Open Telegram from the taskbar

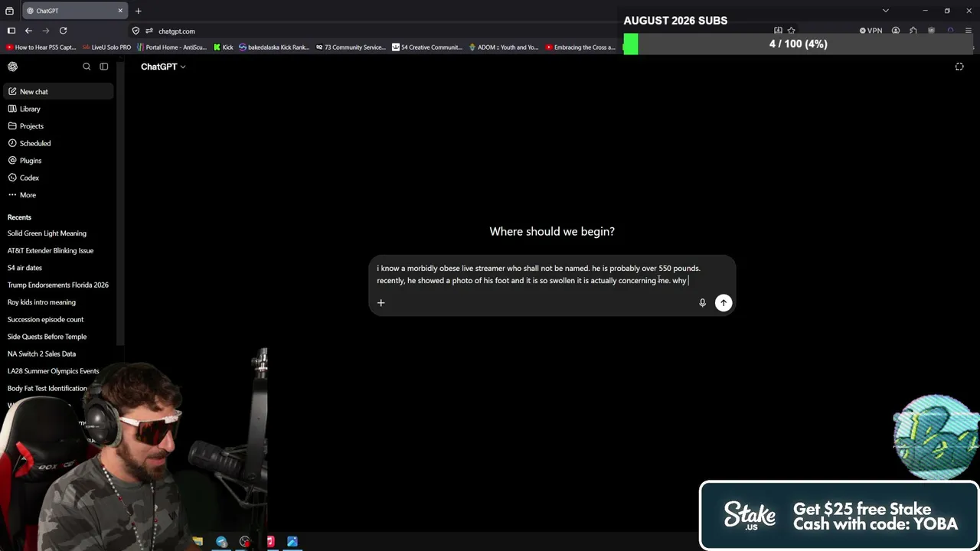(221, 542)
